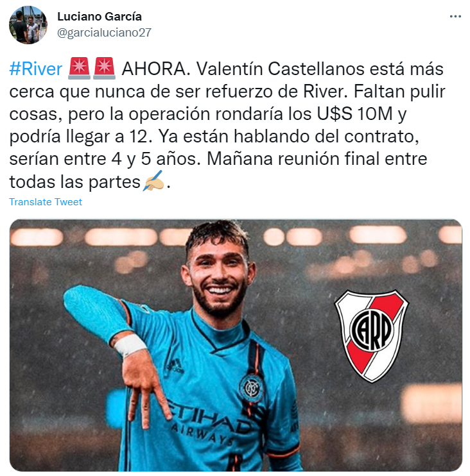Click the writing hand emoji

tap(153, 181)
